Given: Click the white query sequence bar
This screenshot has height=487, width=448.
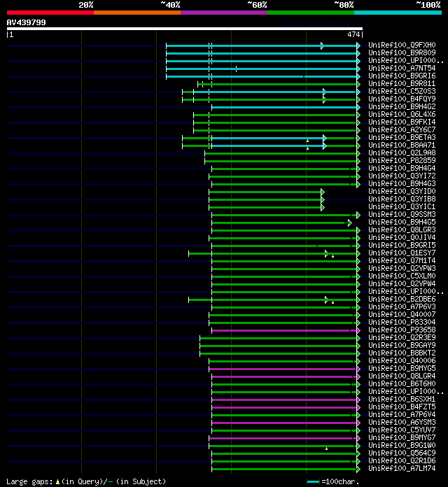Looking at the screenshot, I should (x=185, y=29).
